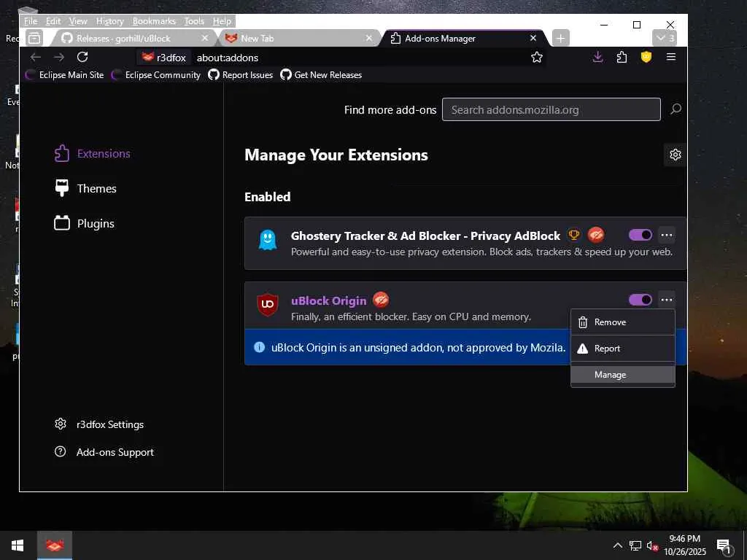The width and height of the screenshot is (747, 560).
Task: Open the Downloads panel icon
Action: pyautogui.click(x=597, y=58)
